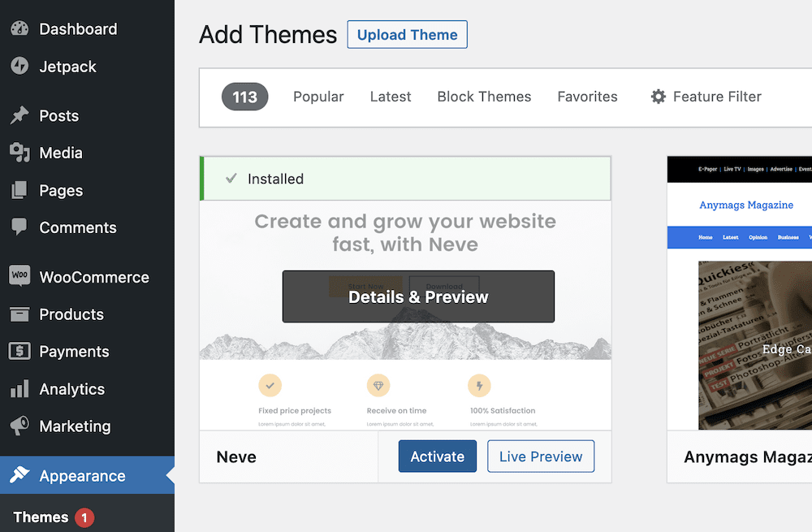Select the Payments dollar icon
Image resolution: width=812 pixels, height=532 pixels.
pyautogui.click(x=20, y=352)
